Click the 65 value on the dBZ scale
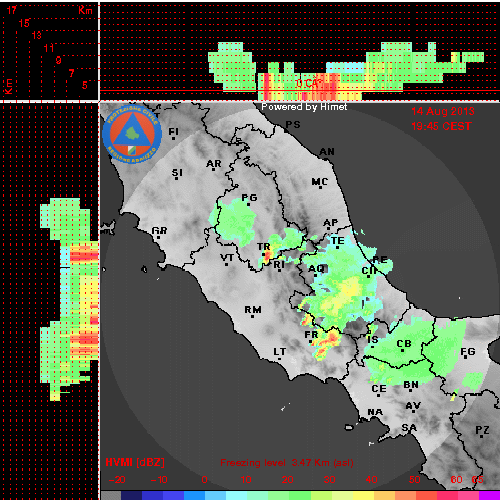Screen dimensions: 500x500 point(478,480)
